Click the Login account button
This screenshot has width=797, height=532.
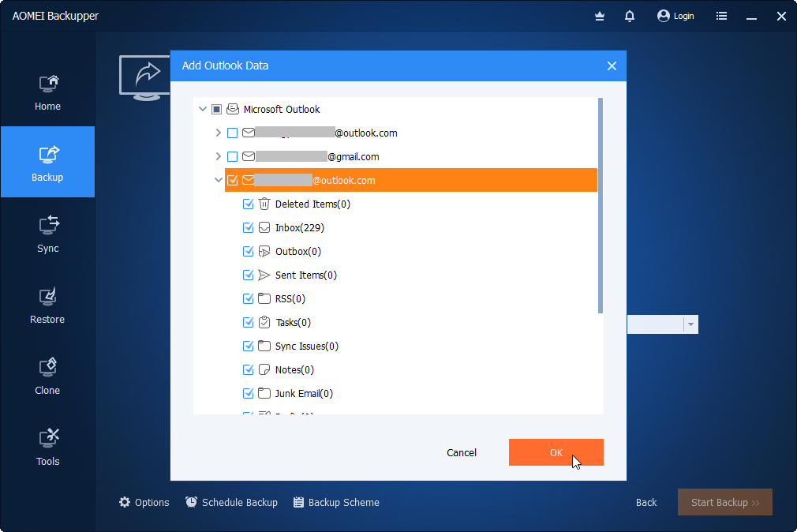(675, 17)
